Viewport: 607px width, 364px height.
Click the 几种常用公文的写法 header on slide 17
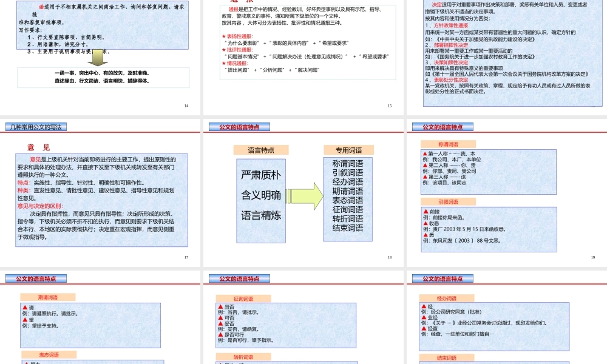point(36,127)
